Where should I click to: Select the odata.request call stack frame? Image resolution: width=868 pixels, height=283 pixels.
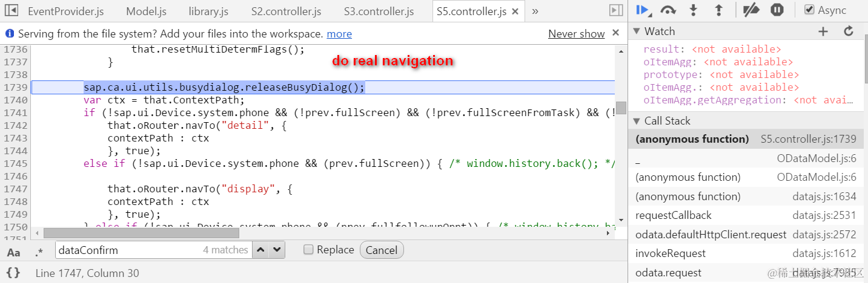pos(746,273)
